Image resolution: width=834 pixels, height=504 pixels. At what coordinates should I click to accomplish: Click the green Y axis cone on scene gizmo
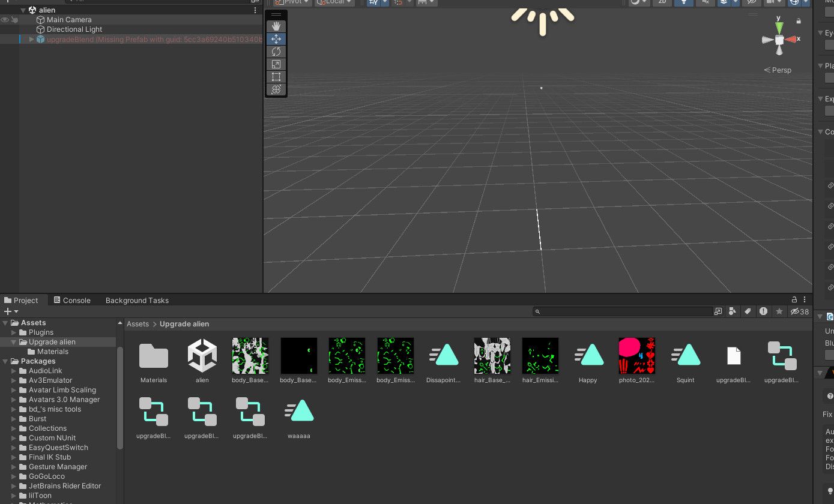click(x=779, y=27)
